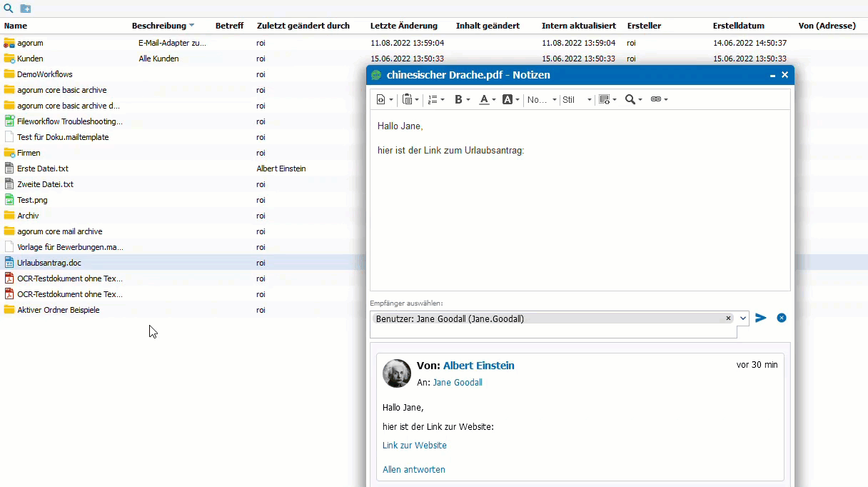The image size is (868, 487).
Task: Click the Archiv folder icon
Action: click(9, 216)
